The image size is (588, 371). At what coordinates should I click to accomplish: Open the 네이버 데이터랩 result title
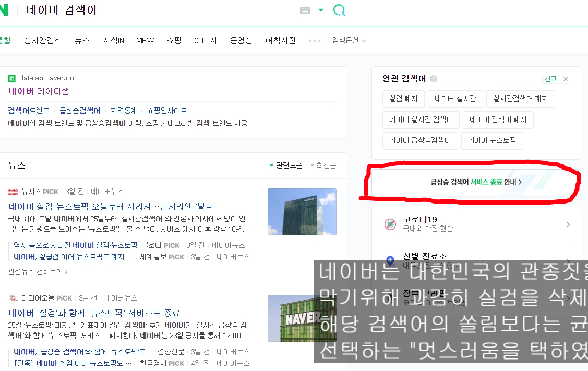click(x=39, y=91)
